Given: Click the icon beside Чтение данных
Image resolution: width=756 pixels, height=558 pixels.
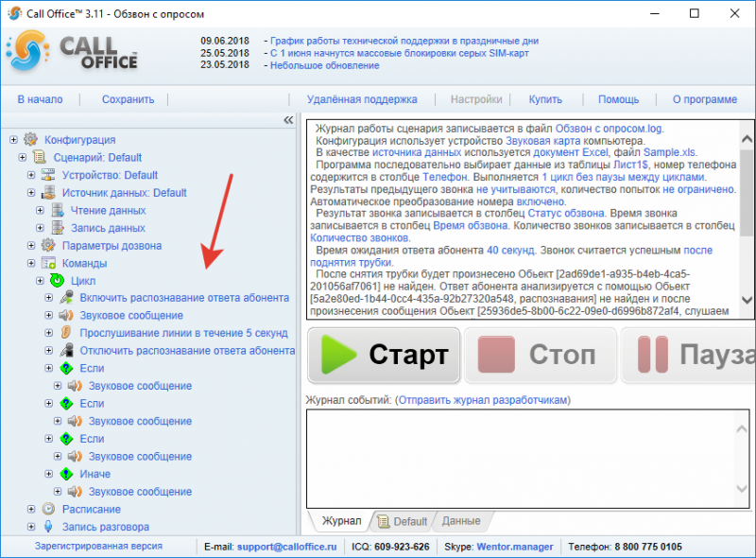Looking at the screenshot, I should 58,210.
